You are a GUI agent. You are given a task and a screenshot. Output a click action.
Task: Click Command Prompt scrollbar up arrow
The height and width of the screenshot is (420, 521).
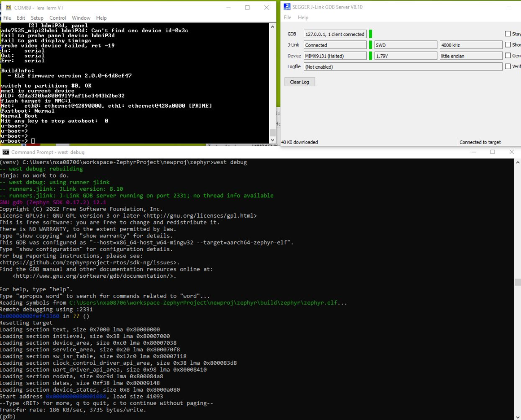pos(518,162)
